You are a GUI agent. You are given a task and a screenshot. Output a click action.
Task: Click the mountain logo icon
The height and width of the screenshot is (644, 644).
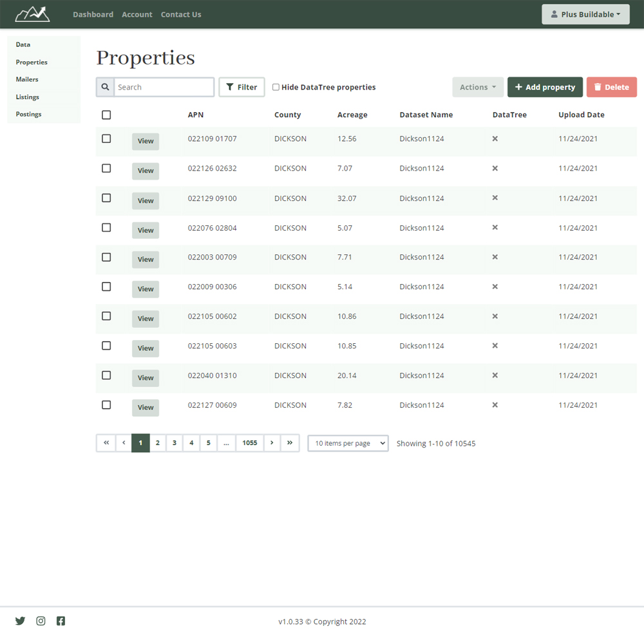pyautogui.click(x=32, y=14)
